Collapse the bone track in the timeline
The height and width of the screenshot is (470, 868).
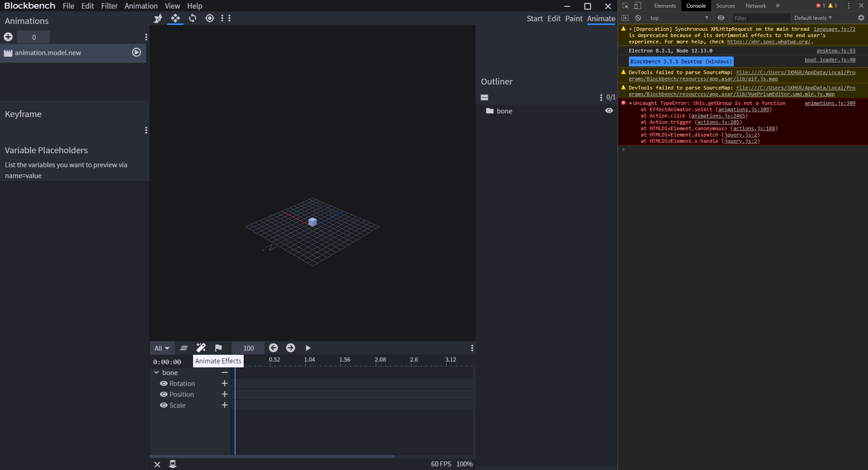click(156, 373)
